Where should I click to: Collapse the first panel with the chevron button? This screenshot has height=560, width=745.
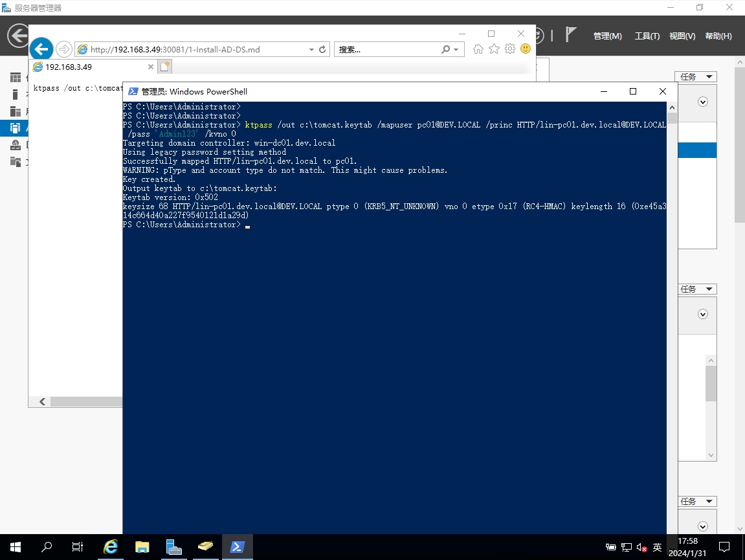click(x=703, y=102)
